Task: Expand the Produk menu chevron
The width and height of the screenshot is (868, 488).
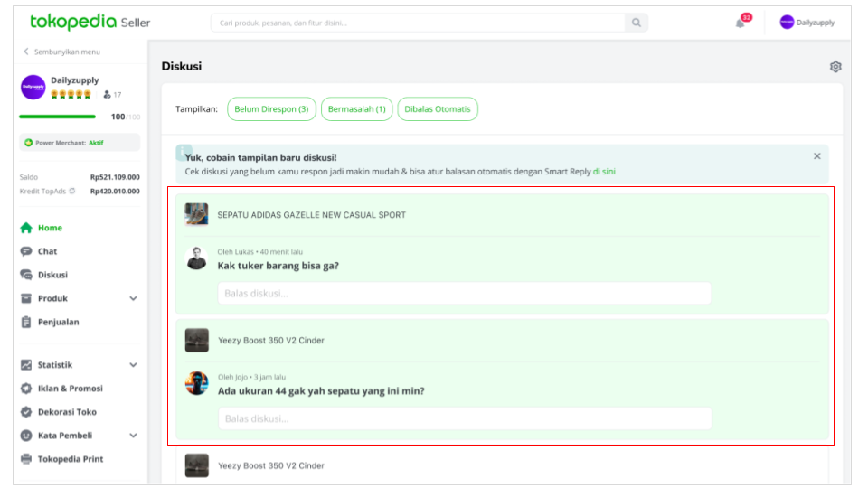Action: tap(133, 298)
